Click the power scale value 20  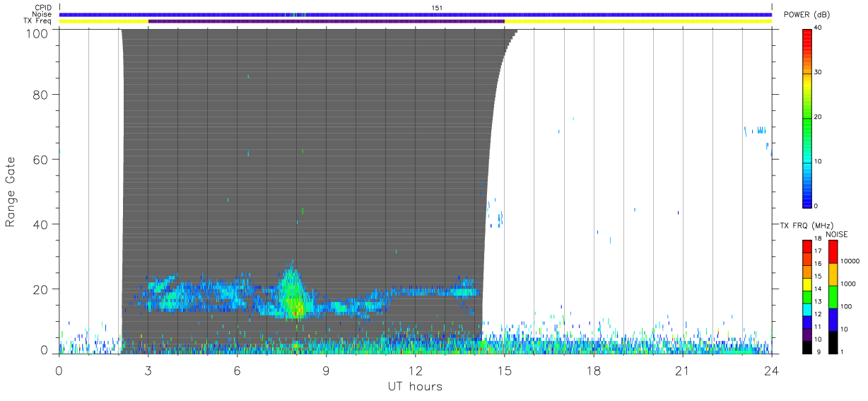[x=819, y=117]
